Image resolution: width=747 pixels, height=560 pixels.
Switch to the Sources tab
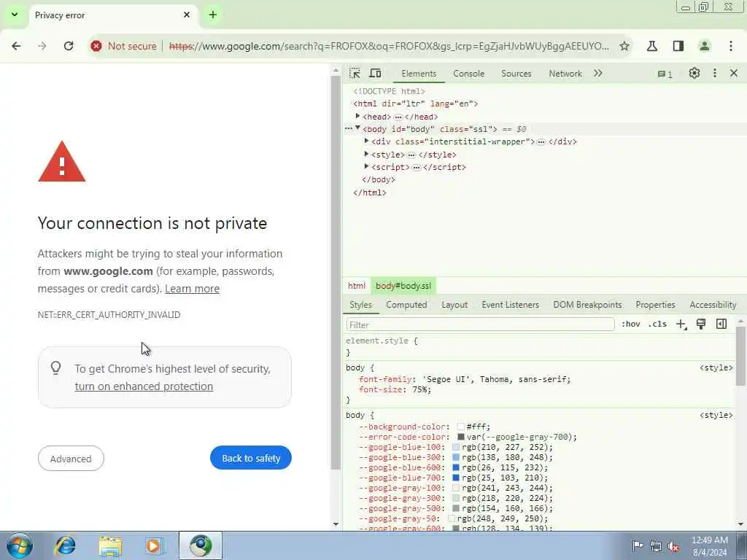(516, 74)
